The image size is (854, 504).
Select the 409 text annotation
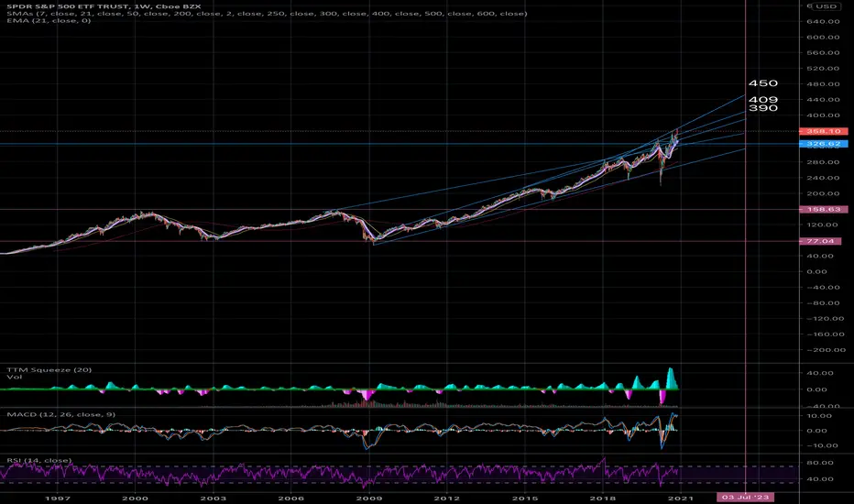coord(763,100)
